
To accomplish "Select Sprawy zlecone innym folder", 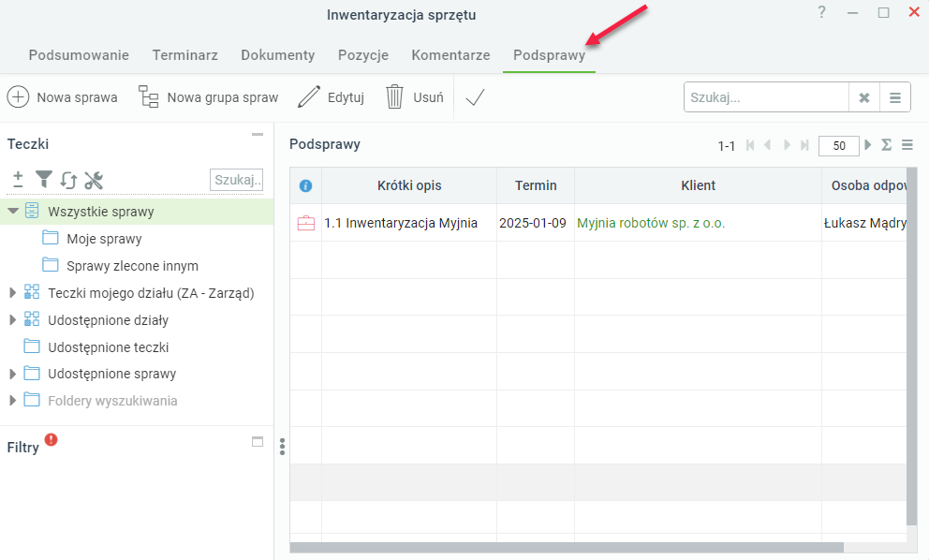I will (132, 266).
